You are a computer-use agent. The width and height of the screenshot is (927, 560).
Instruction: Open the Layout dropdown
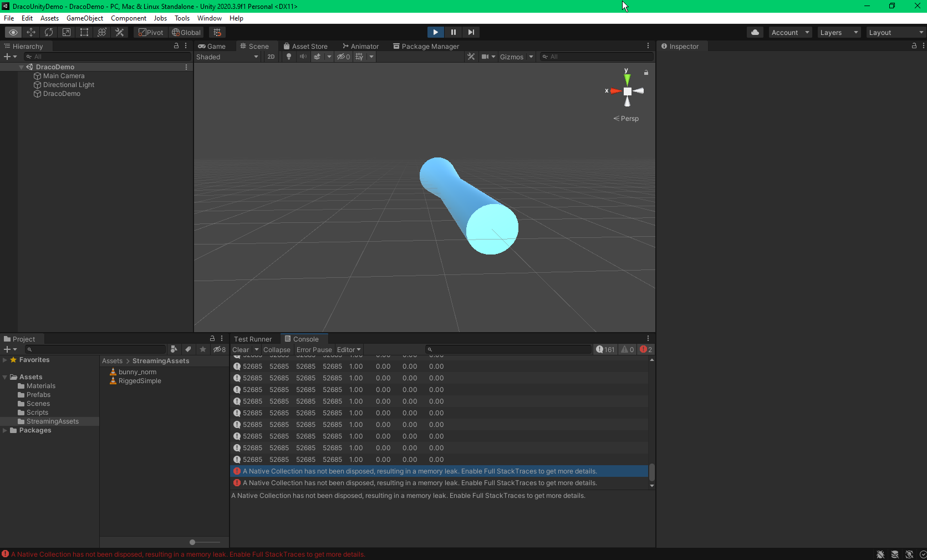(896, 32)
